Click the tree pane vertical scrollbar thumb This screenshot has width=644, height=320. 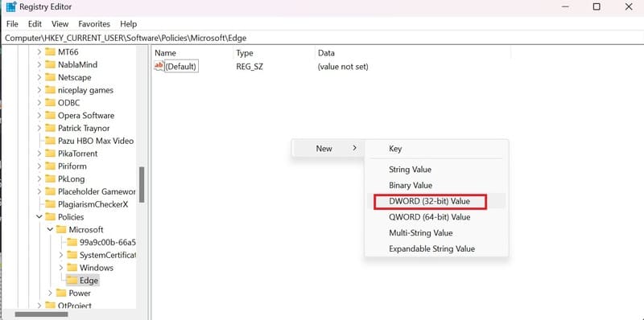(142, 184)
